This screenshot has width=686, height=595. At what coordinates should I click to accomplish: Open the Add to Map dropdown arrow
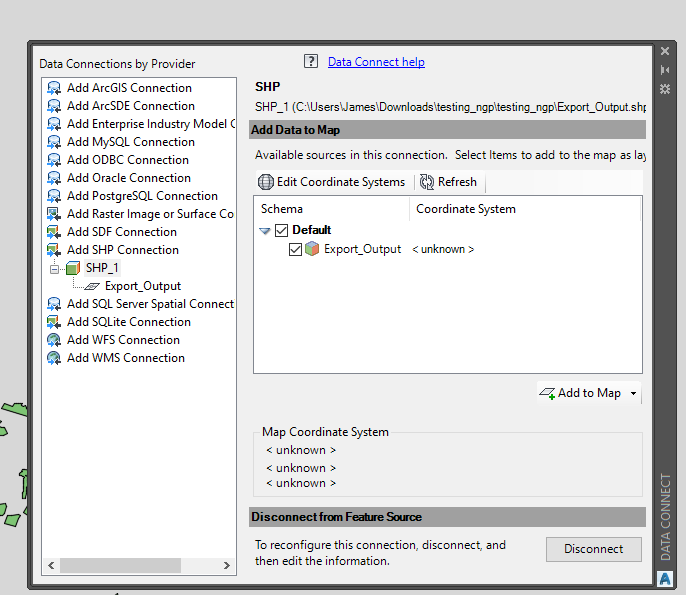[x=633, y=393]
